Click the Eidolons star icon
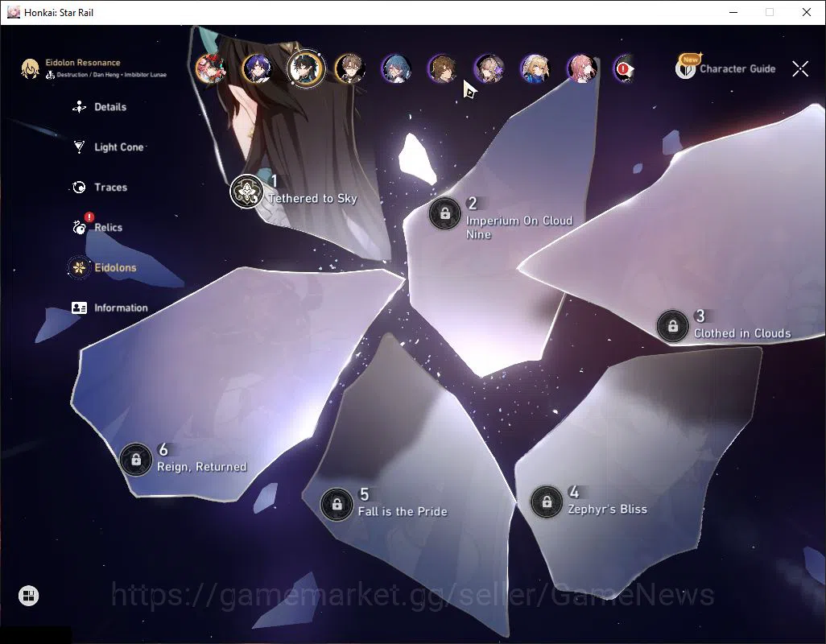 (79, 267)
